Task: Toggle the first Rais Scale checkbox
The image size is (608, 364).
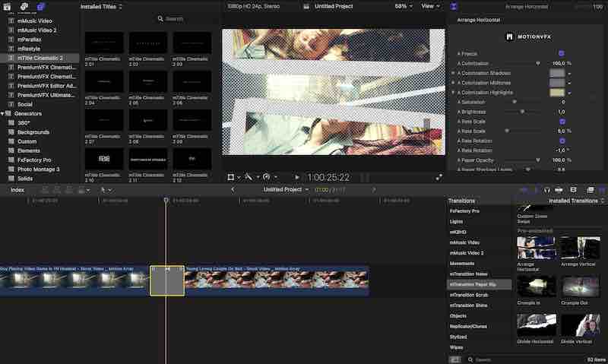Action: tap(562, 122)
